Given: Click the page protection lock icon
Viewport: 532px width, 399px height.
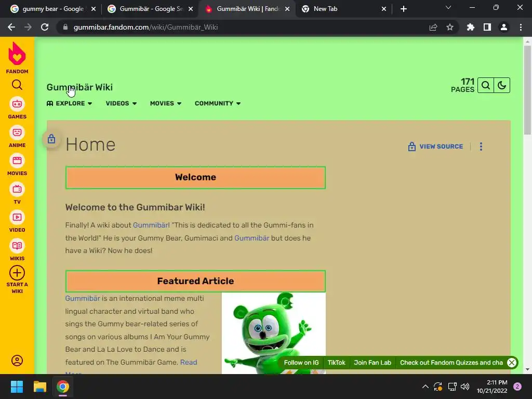Looking at the screenshot, I should pyautogui.click(x=51, y=139).
